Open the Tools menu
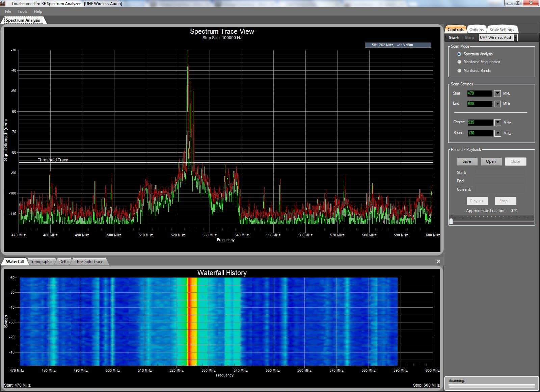Viewport: 540px width, 392px height. click(x=22, y=11)
